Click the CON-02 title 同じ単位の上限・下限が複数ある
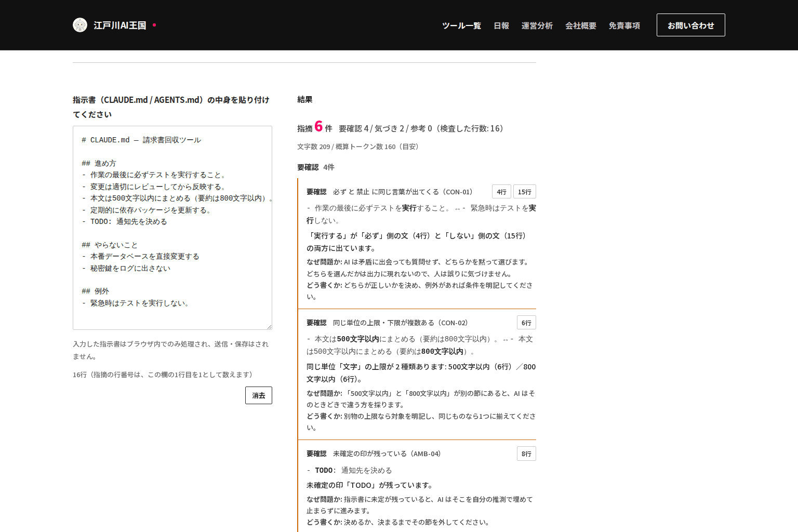This screenshot has width=798, height=532. 400,323
